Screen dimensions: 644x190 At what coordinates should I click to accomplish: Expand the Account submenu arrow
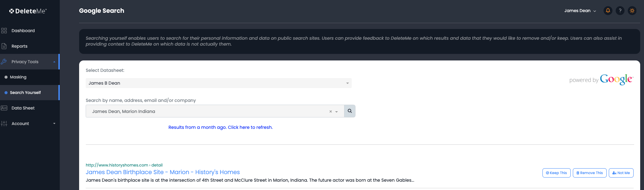(54, 123)
